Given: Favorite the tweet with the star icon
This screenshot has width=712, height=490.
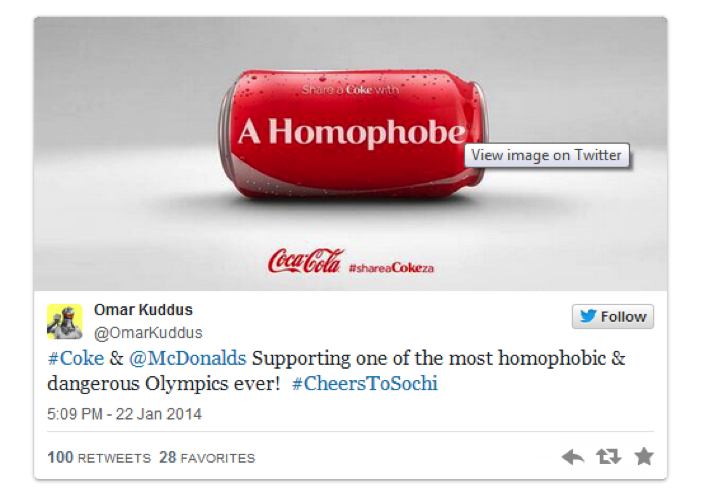Looking at the screenshot, I should (x=644, y=456).
